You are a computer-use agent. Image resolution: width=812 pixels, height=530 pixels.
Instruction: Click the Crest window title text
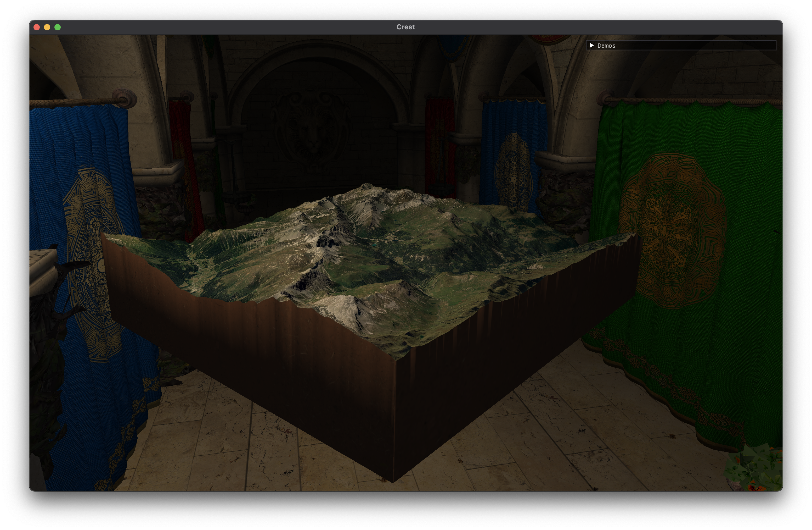(x=405, y=27)
